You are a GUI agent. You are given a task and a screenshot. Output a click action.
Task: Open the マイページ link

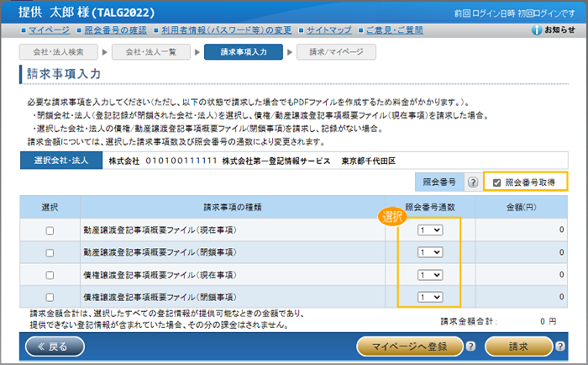coord(49,30)
